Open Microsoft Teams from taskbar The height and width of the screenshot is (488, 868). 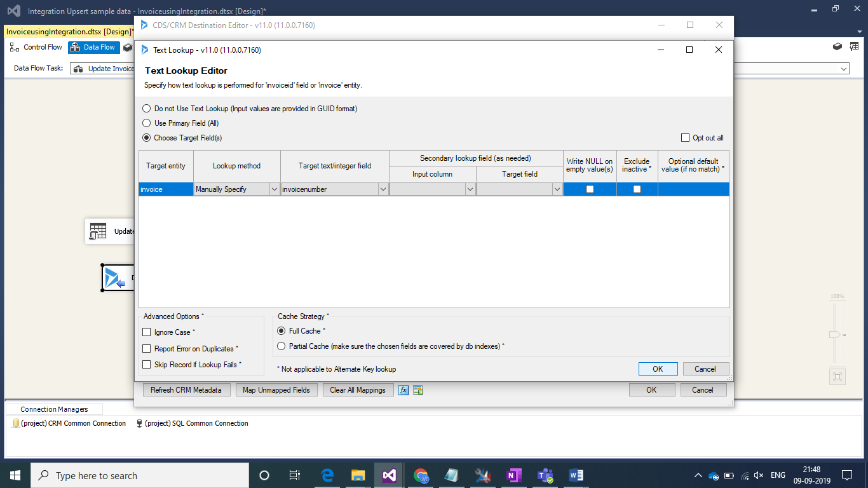point(545,475)
